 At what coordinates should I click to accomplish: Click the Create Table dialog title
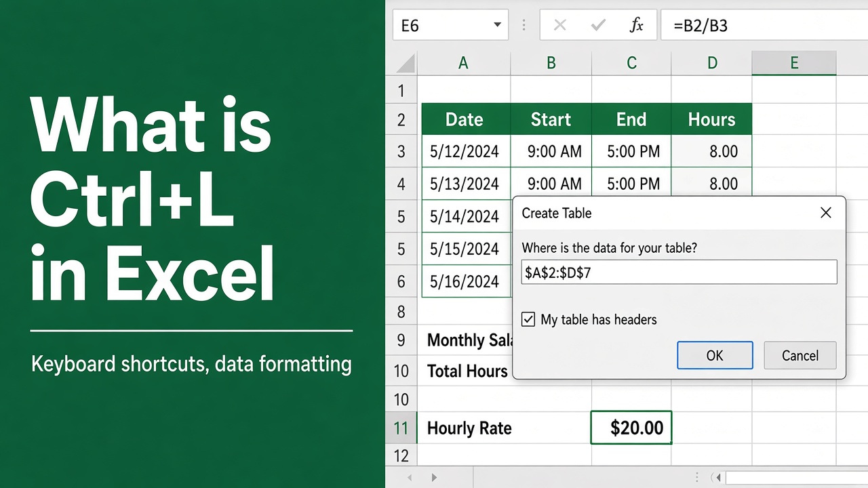coord(557,213)
